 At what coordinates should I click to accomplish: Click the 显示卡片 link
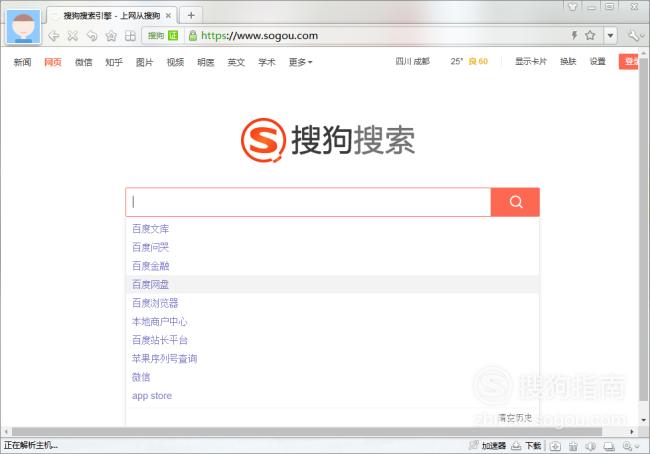coord(531,61)
